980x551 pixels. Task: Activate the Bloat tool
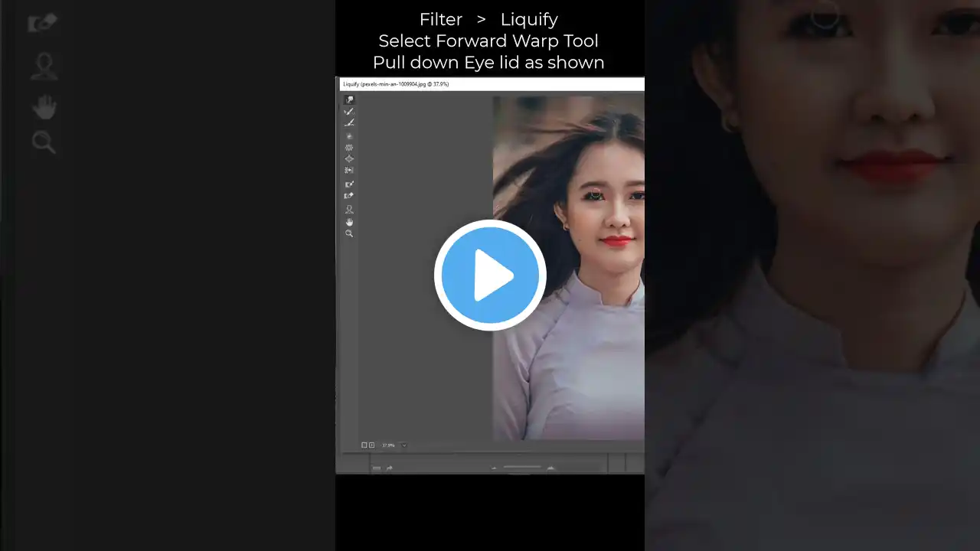click(349, 159)
